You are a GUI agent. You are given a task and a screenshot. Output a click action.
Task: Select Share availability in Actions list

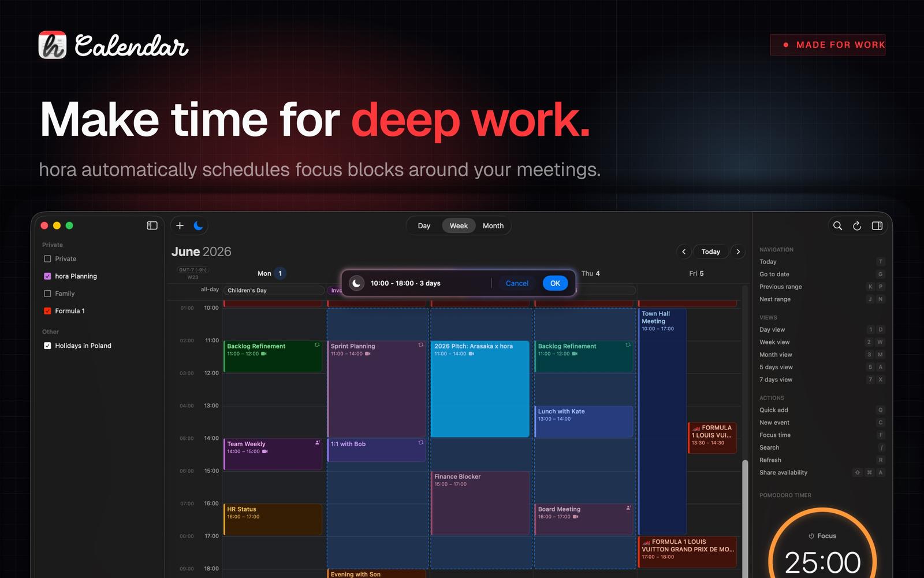pyautogui.click(x=822, y=473)
